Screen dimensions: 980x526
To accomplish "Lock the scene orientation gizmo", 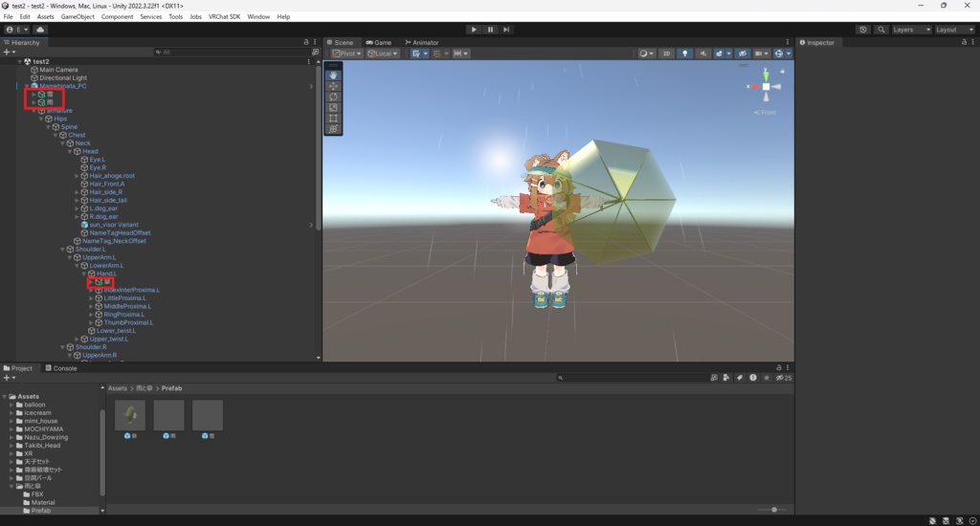I will [783, 71].
